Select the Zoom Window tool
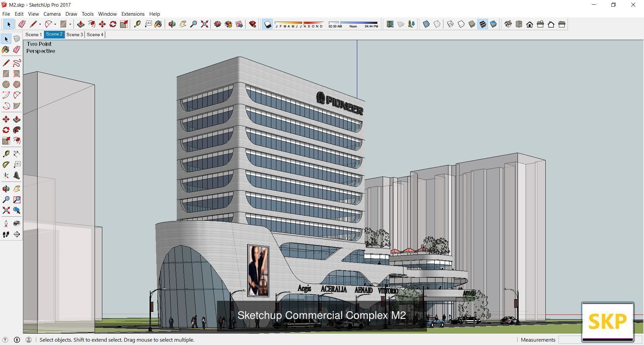The width and height of the screenshot is (644, 345). pyautogui.click(x=17, y=200)
